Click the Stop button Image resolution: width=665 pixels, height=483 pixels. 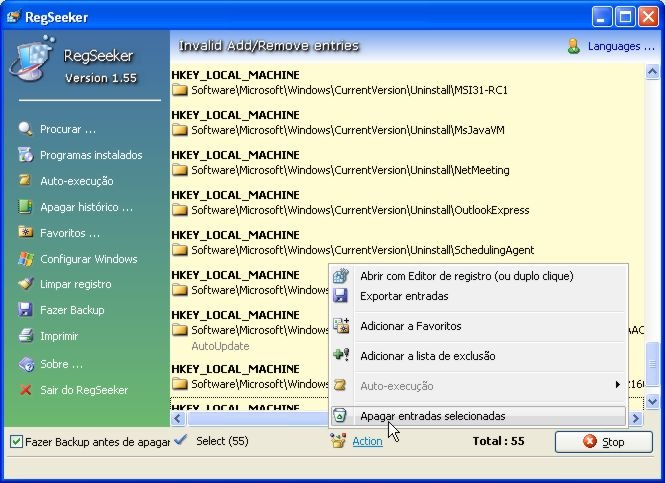click(x=604, y=442)
